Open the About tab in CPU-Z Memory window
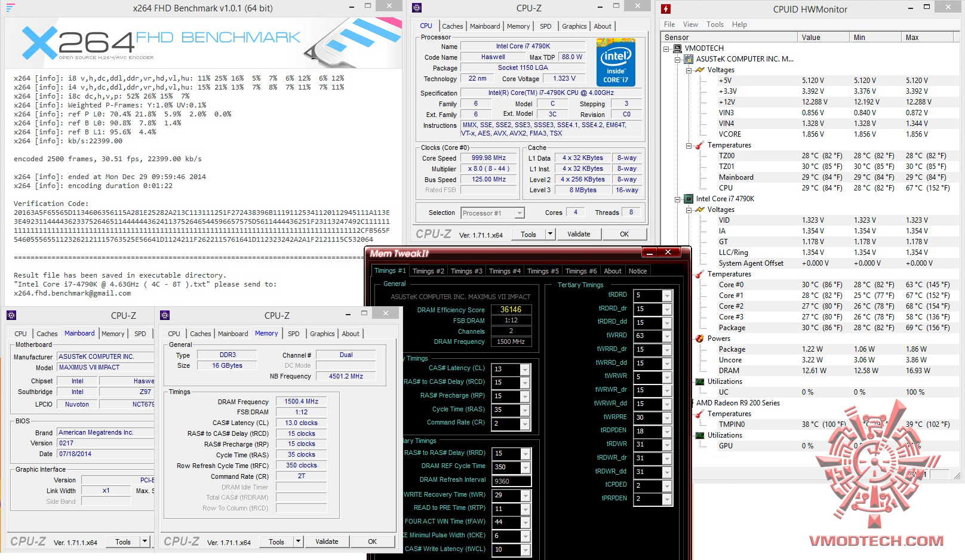The image size is (965, 560). point(351,334)
